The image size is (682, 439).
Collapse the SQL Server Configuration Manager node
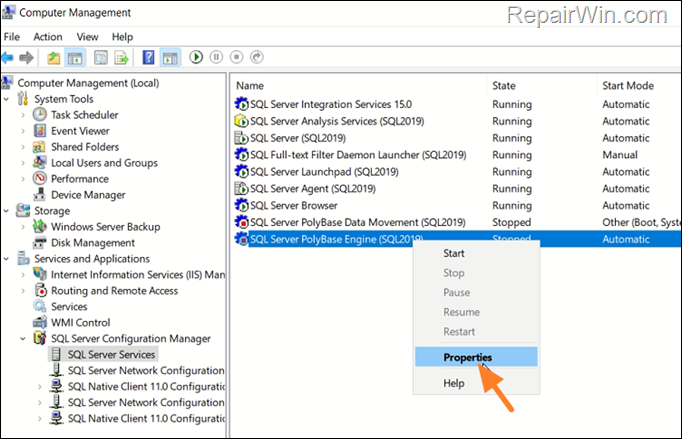(x=23, y=338)
